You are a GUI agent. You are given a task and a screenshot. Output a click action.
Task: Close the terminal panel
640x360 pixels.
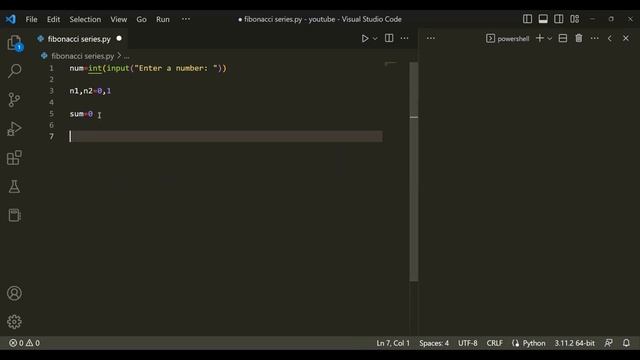(626, 38)
